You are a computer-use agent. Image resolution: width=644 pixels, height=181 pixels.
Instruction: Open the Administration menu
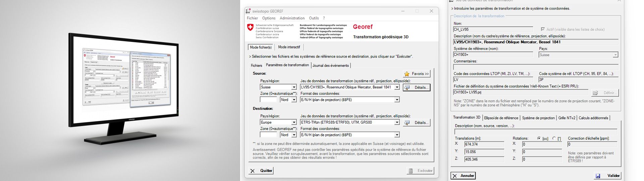click(x=292, y=18)
